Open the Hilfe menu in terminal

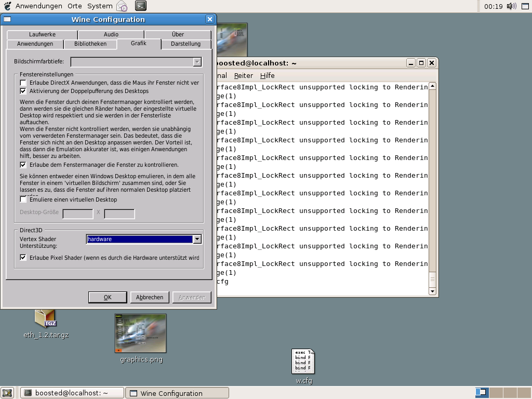click(x=268, y=76)
